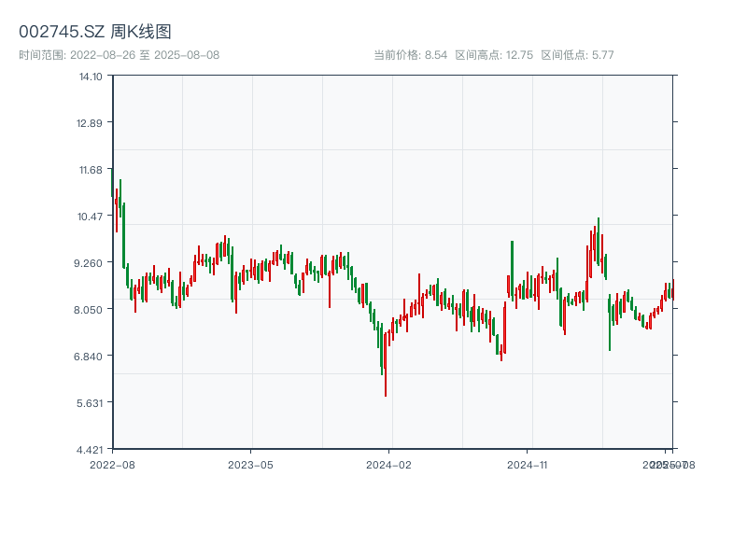Click the 14.10 y-axis tick label

[x=91, y=77]
